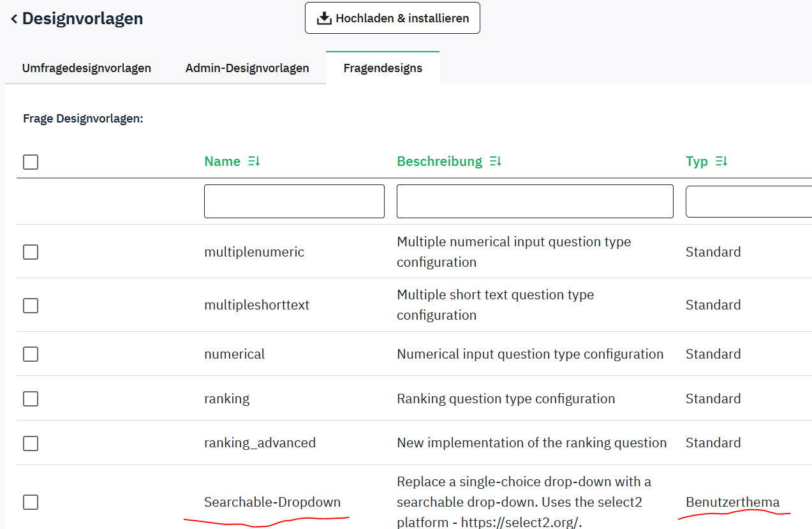Check the multiplenumeric row checkbox
Screen dimensions: 812x529
[x=31, y=252]
